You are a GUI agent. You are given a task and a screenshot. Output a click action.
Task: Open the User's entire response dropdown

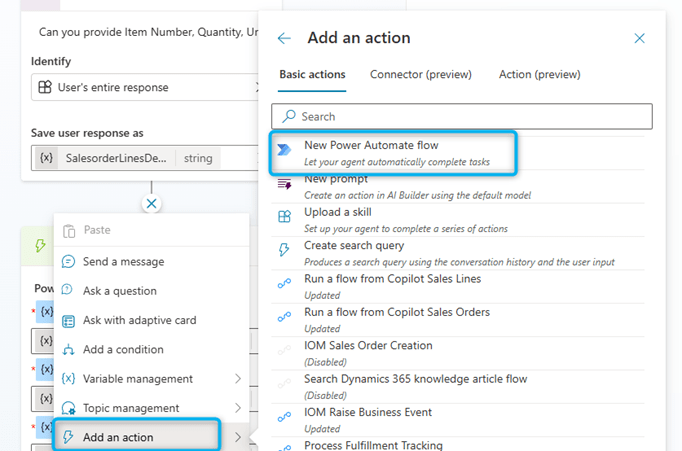pyautogui.click(x=148, y=88)
